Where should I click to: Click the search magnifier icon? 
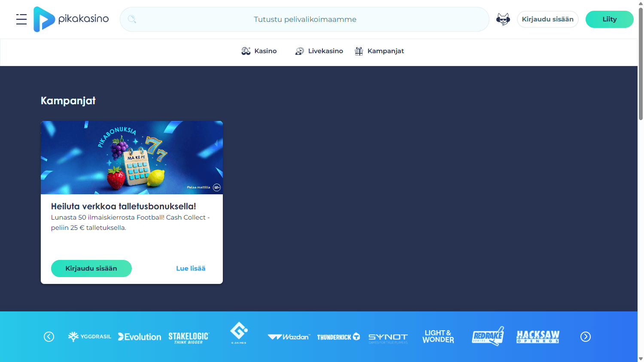[132, 19]
